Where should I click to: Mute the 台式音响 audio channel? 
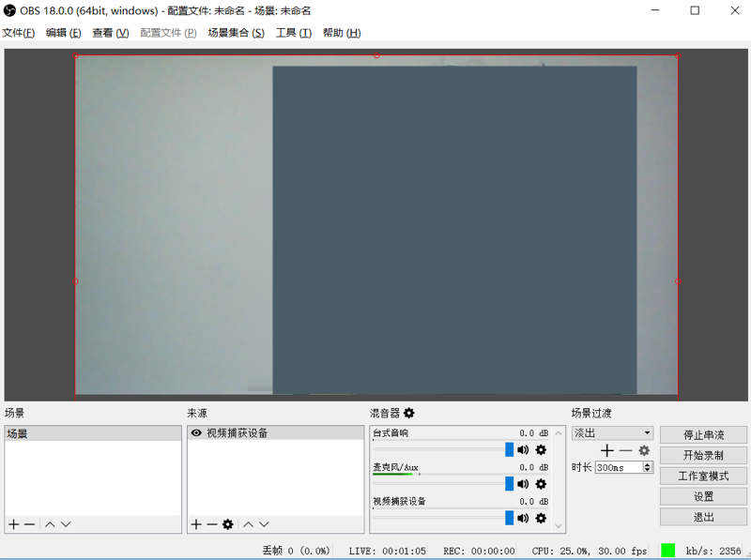(523, 450)
